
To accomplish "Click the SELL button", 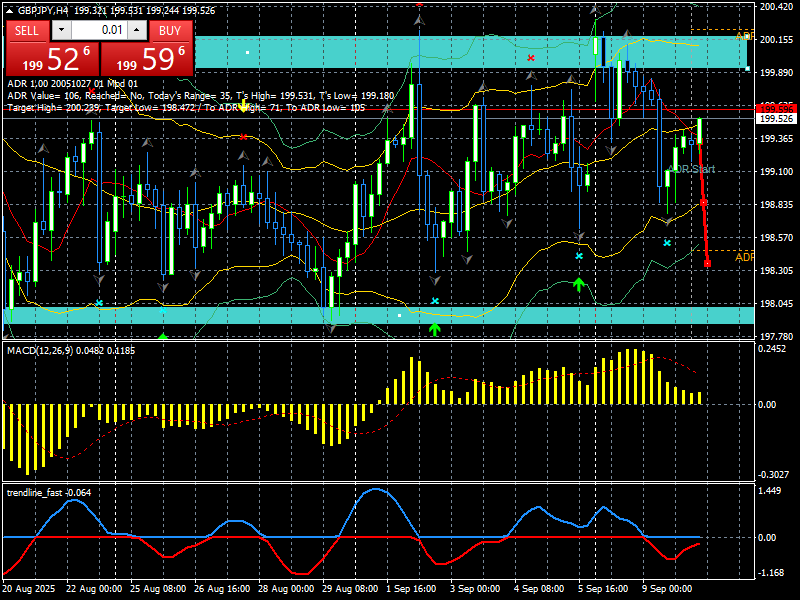I will 27,31.
